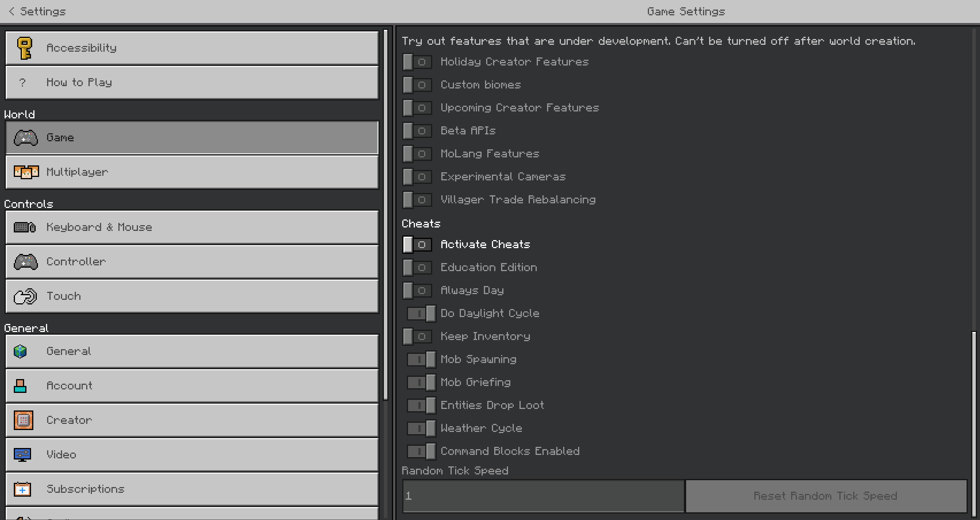The width and height of the screenshot is (980, 520).
Task: Click the General globe block icon
Action: (20, 352)
